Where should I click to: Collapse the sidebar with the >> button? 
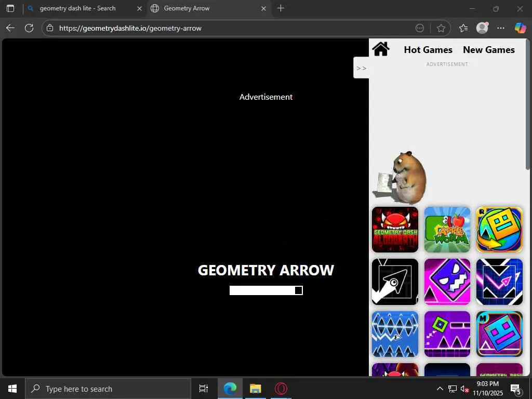[361, 68]
